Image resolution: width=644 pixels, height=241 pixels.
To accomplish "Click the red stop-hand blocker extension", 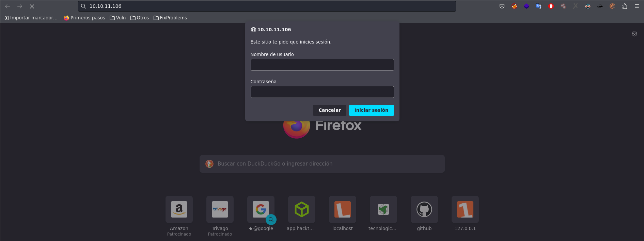I will coord(551,6).
